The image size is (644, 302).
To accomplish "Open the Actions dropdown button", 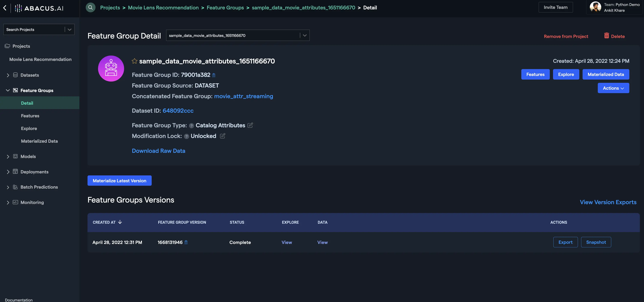I will pyautogui.click(x=613, y=88).
